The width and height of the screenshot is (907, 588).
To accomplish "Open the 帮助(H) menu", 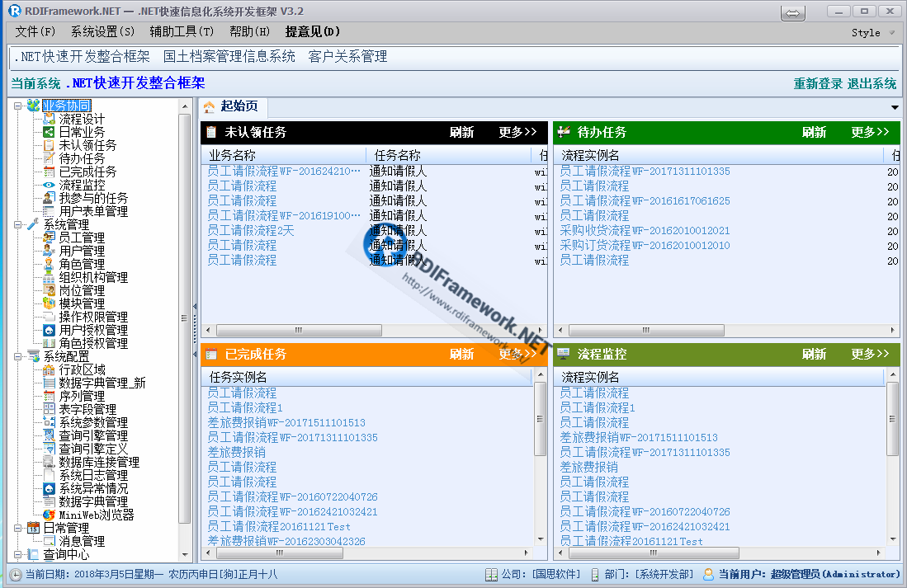I will tap(249, 32).
